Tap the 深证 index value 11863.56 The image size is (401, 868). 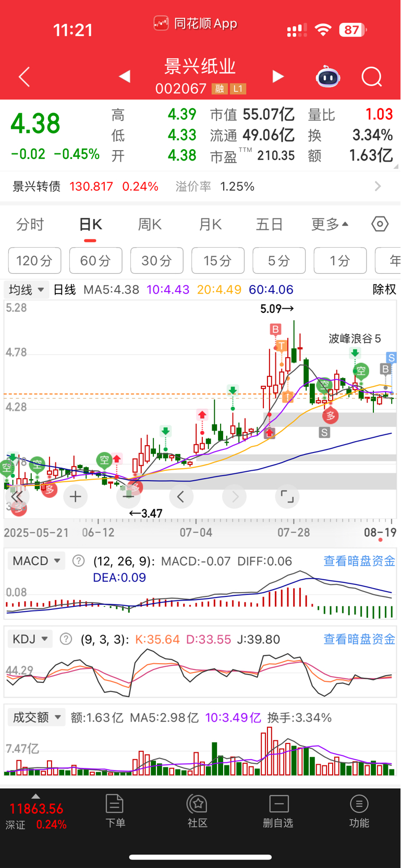[x=36, y=809]
